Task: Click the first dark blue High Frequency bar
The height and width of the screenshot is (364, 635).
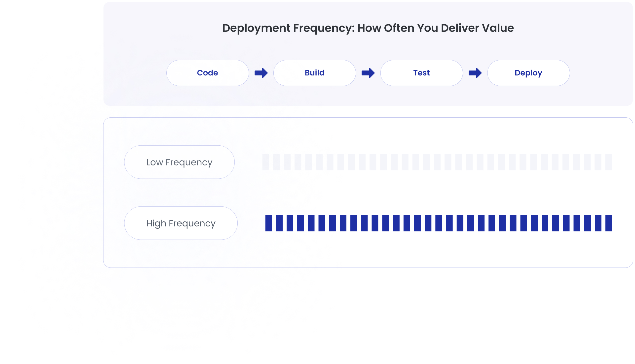Action: 268,223
